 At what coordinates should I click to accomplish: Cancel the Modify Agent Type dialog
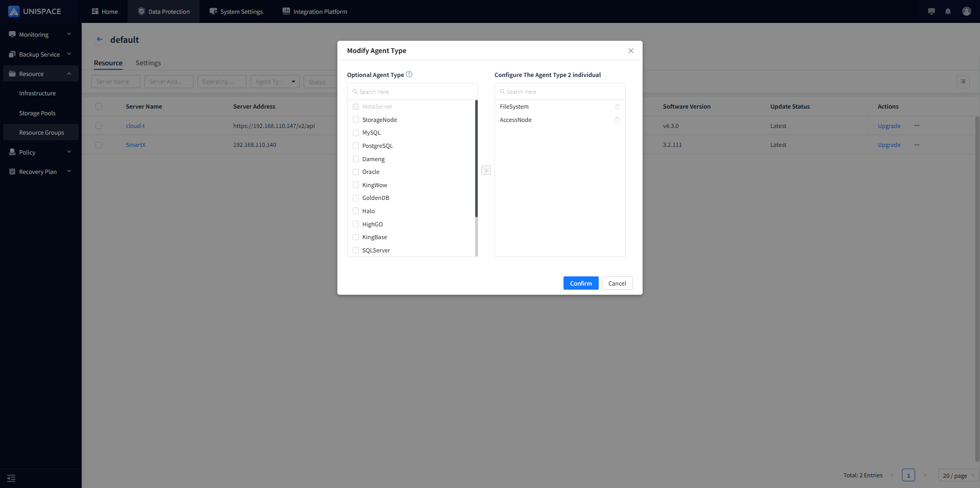click(x=617, y=283)
